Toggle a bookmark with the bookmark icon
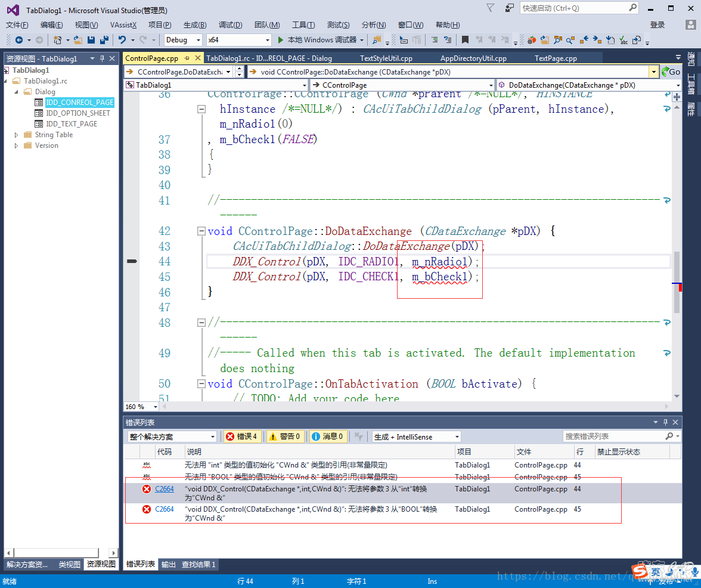The height and width of the screenshot is (588, 701). pos(465,40)
